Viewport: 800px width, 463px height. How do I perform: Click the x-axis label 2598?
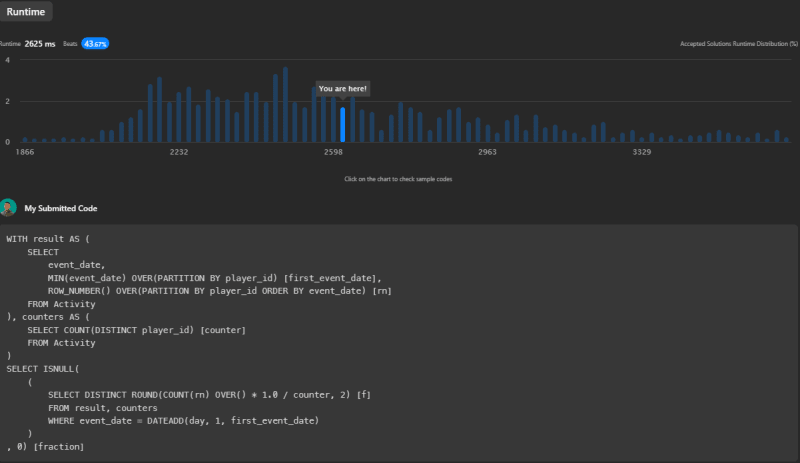333,152
